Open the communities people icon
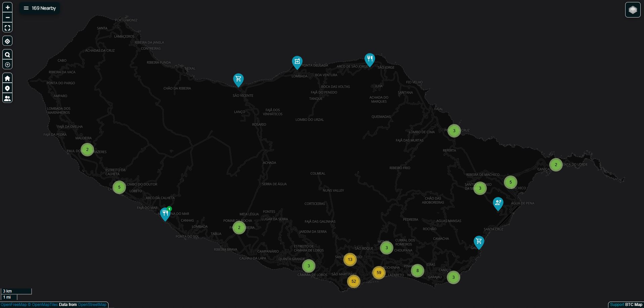The width and height of the screenshot is (644, 308). [7, 98]
